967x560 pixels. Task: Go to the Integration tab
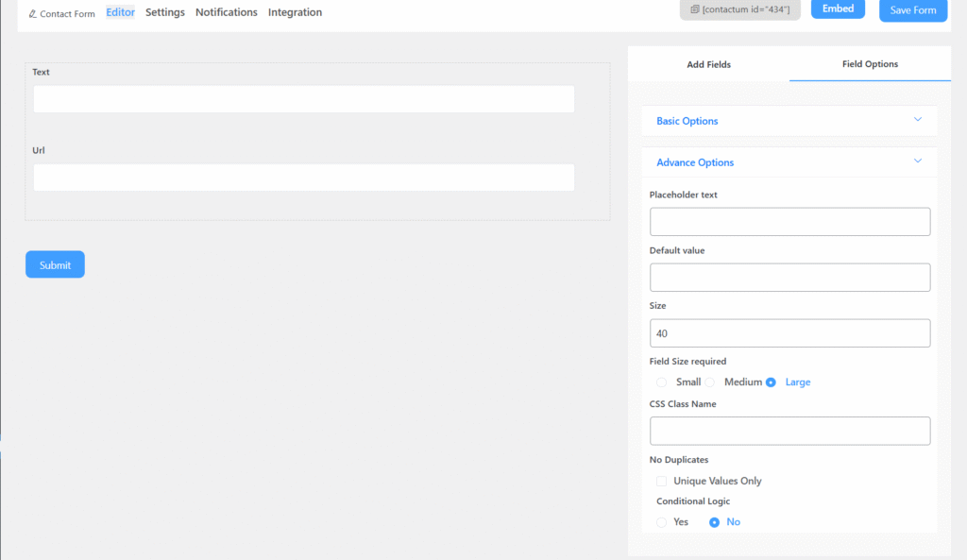coord(295,12)
